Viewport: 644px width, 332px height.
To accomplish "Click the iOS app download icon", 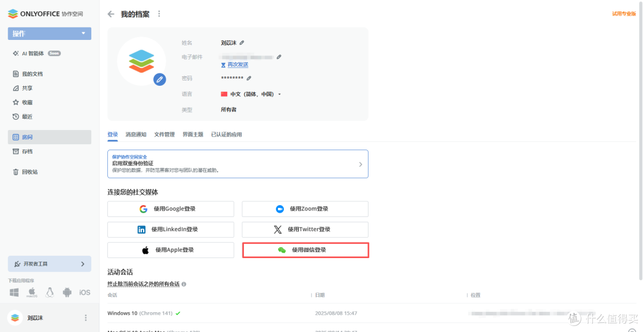I will click(85, 292).
